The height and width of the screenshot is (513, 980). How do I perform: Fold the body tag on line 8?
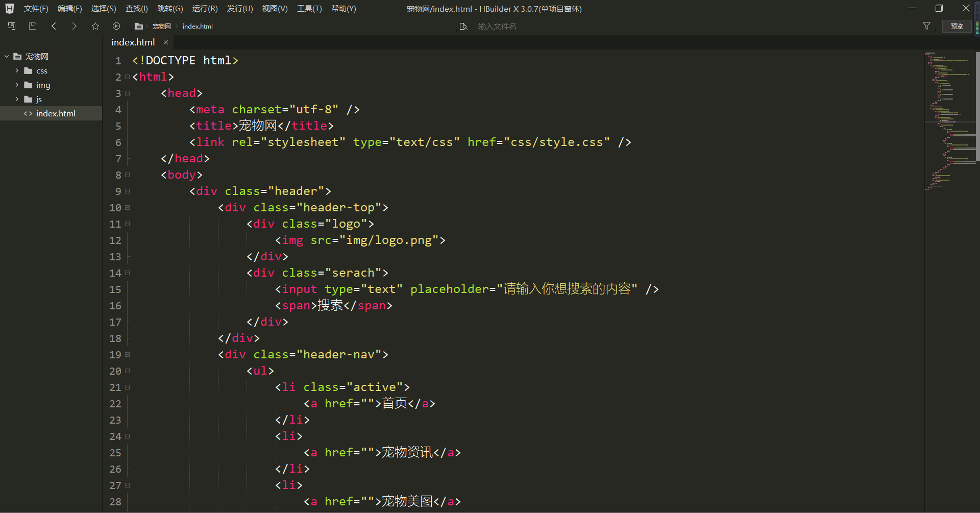(128, 175)
